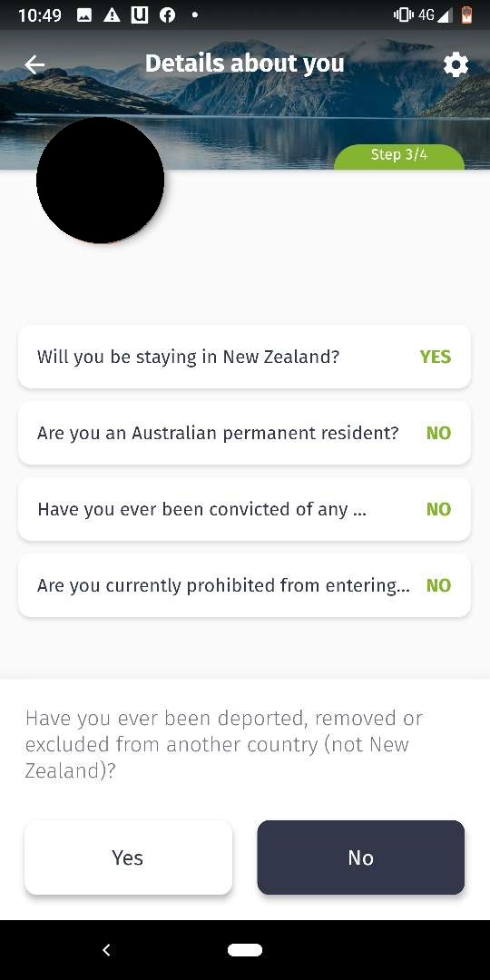
Task: Tap the warning triangle status icon
Action: pos(112,15)
